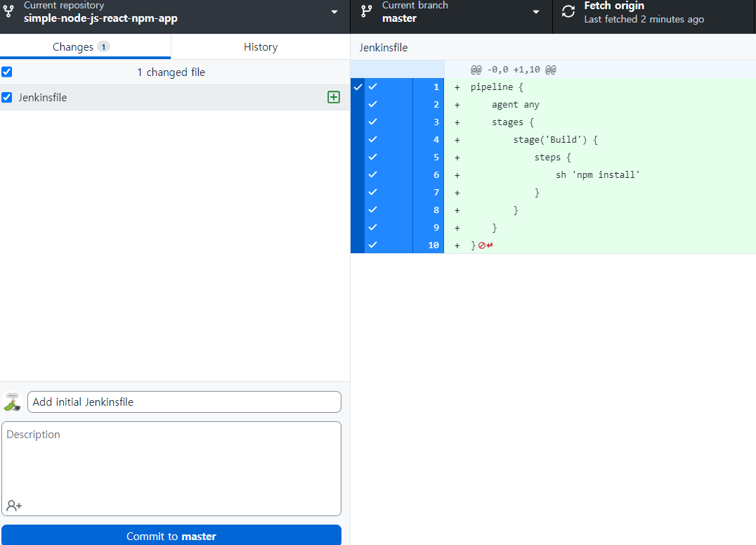The width and height of the screenshot is (756, 545).
Task: Deselect diff line 2 'agent any'
Action: 404,104
